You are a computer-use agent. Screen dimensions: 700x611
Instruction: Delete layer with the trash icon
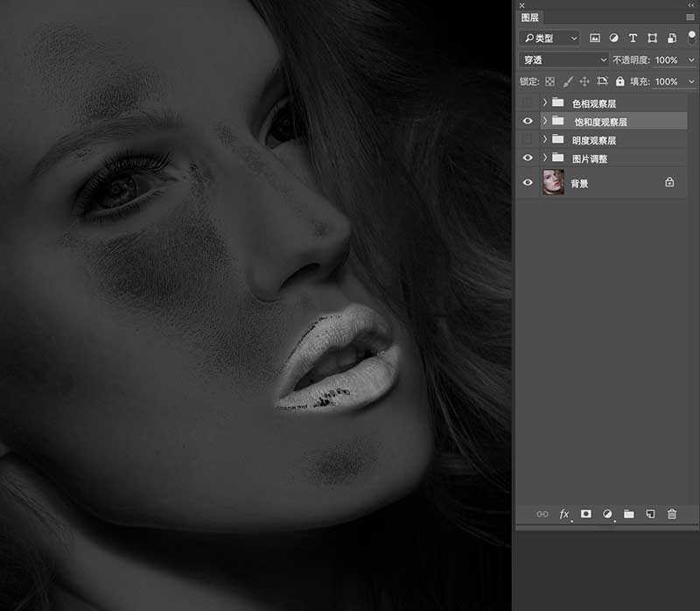coord(672,514)
